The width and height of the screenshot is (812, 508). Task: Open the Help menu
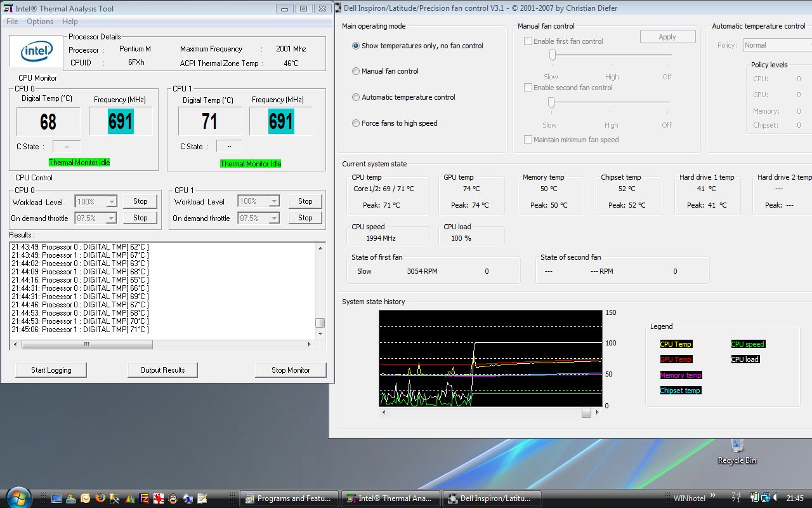click(70, 22)
